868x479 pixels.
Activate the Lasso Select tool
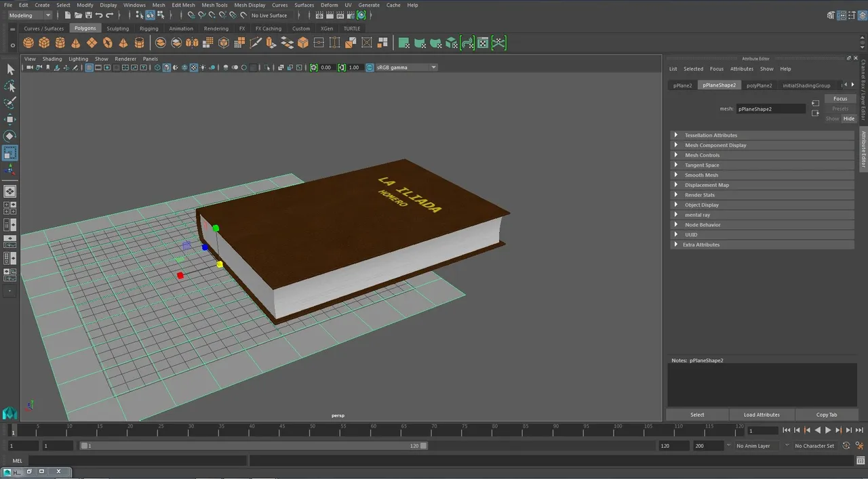coord(10,86)
